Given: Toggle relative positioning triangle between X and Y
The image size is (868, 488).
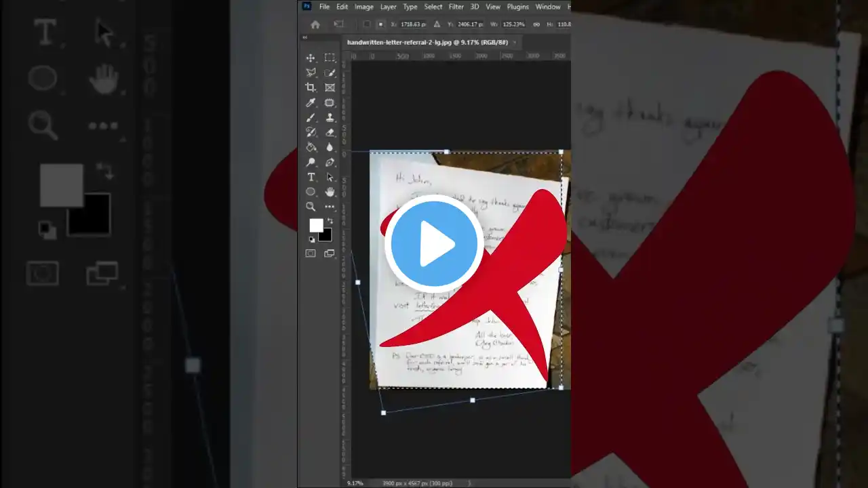Looking at the screenshot, I should click(x=437, y=24).
